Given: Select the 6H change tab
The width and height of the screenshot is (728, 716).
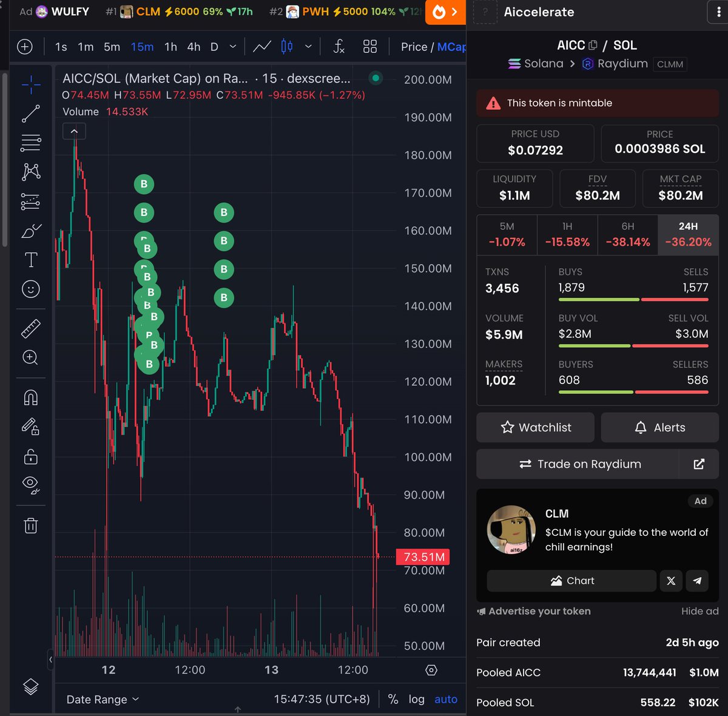Looking at the screenshot, I should 628,234.
